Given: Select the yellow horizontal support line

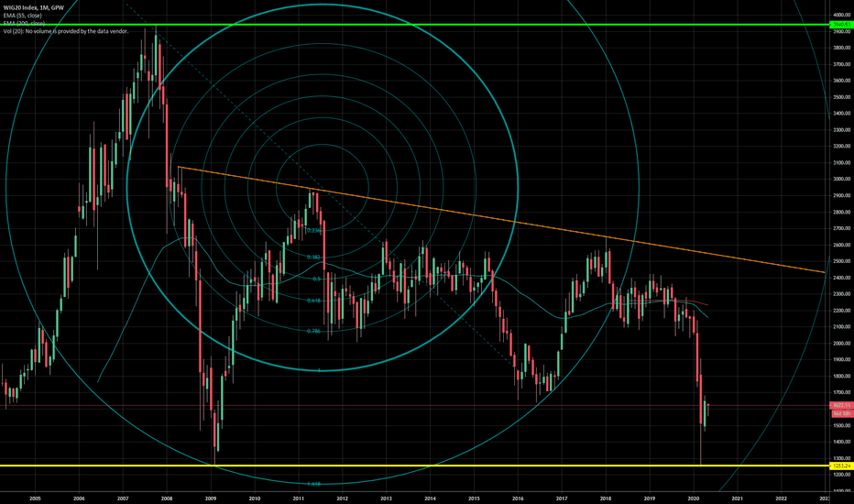Looking at the screenshot, I should point(414,466).
